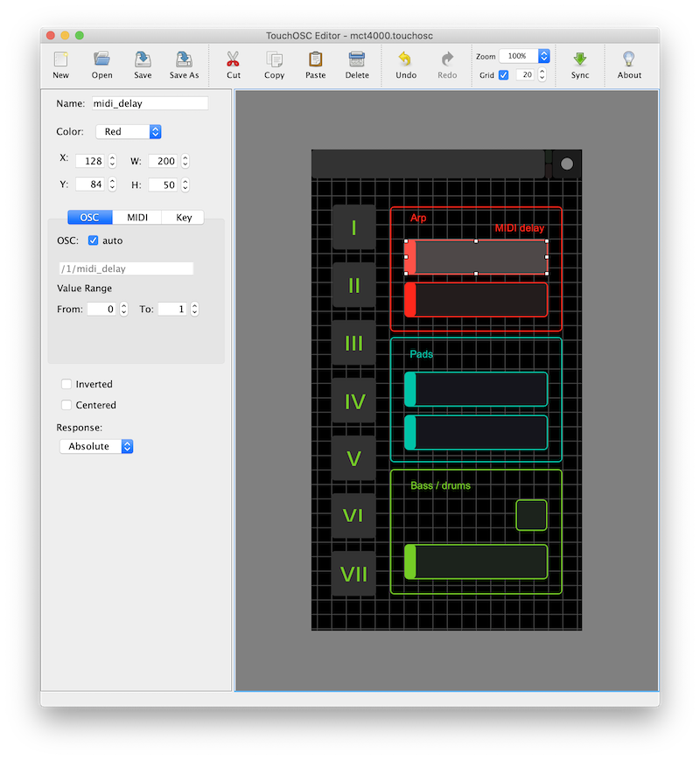Undo the last action
Screen dimensions: 700x760
point(405,59)
